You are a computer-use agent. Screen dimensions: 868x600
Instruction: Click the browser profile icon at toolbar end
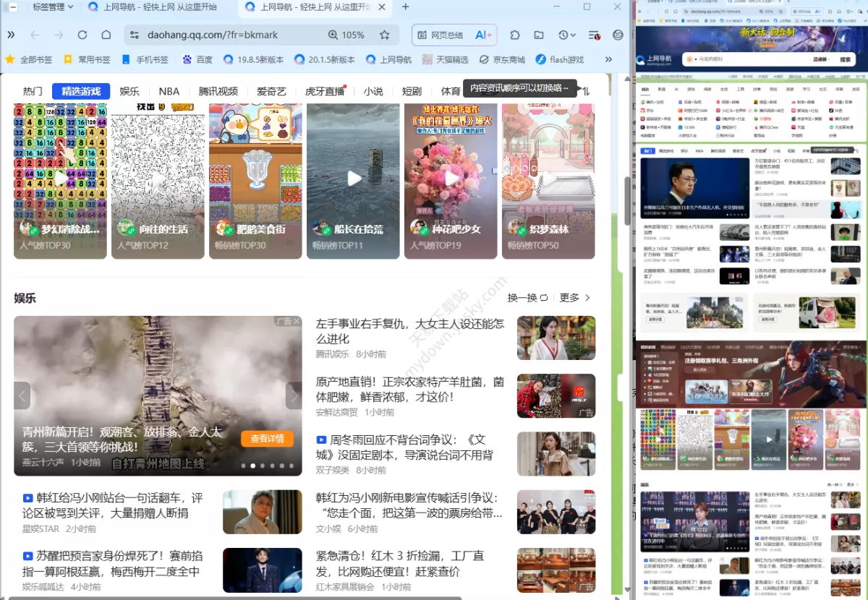click(x=618, y=35)
